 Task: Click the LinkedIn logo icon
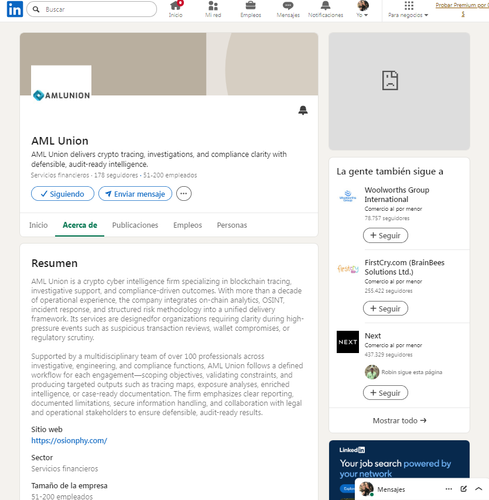tap(15, 9)
